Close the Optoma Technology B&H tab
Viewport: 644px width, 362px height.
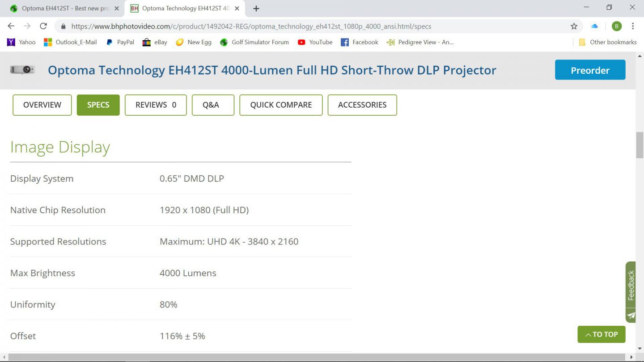237,8
